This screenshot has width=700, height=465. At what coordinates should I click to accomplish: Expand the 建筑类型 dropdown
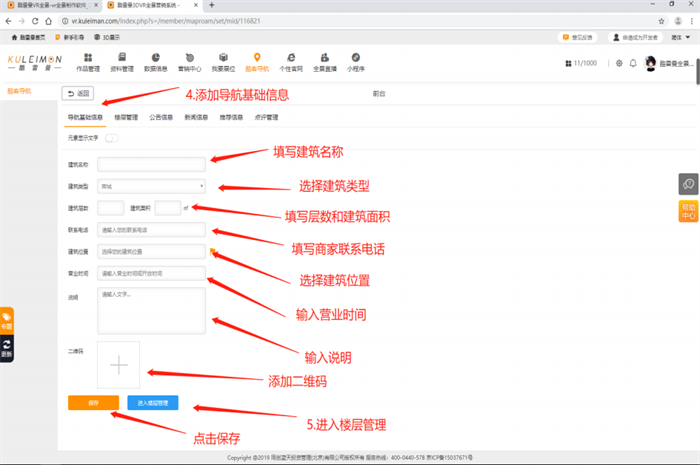tap(151, 186)
